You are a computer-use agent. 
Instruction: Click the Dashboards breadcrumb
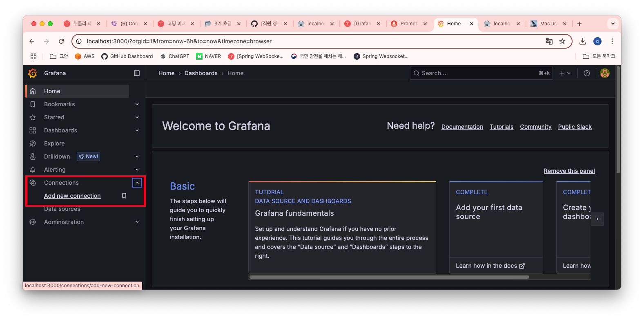201,73
